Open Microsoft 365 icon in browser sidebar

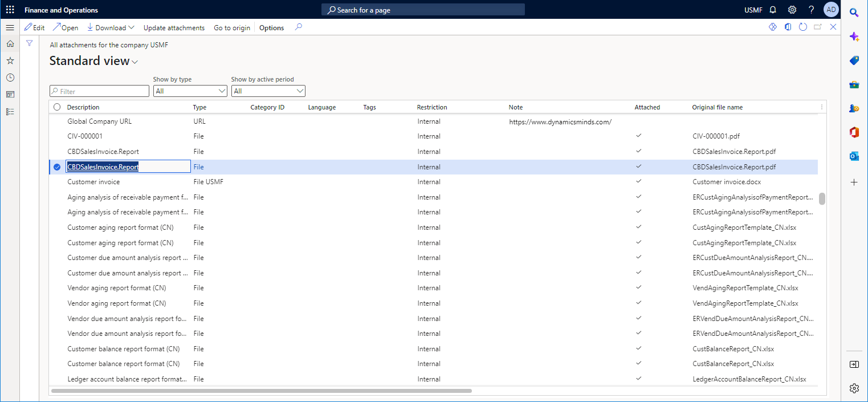coord(854,132)
